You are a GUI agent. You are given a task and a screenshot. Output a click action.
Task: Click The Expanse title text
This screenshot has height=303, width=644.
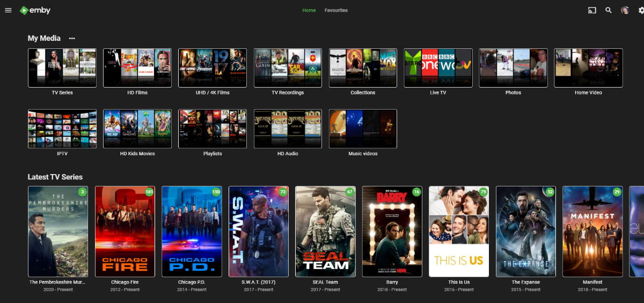coord(526,282)
